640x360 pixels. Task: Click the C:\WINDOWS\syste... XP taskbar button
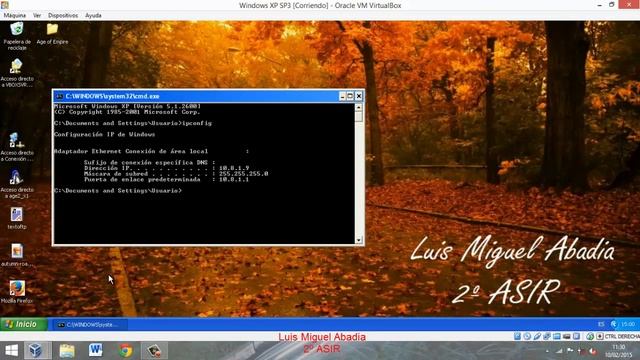click(91, 324)
